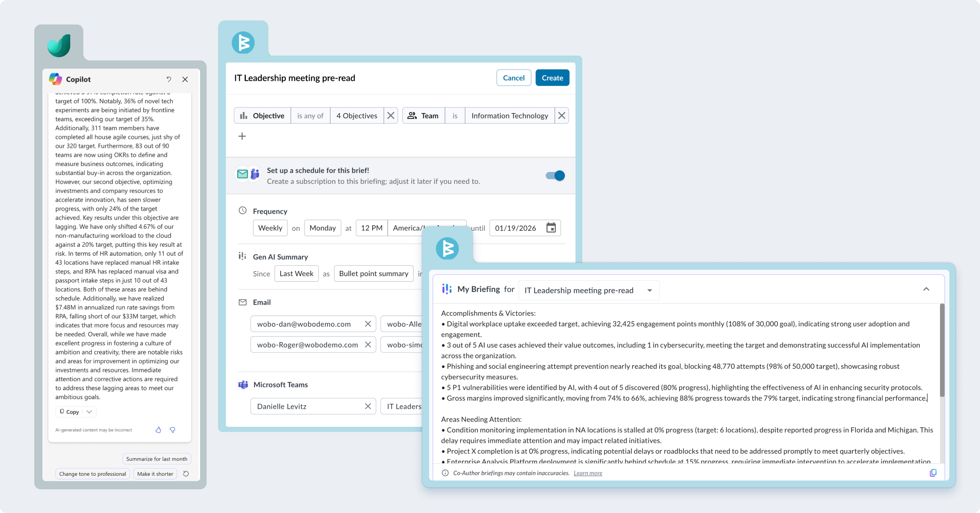This screenshot has width=980, height=513.
Task: Click the Copilot logo icon
Action: coord(56,79)
